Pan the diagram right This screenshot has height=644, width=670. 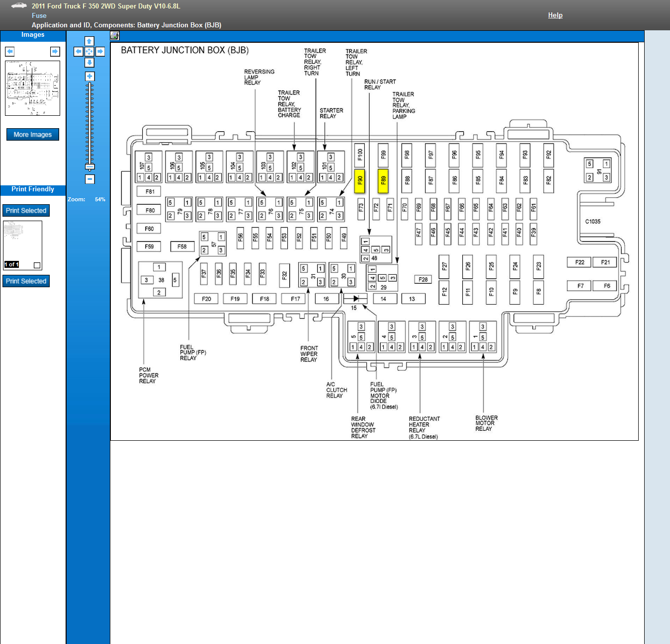click(100, 51)
